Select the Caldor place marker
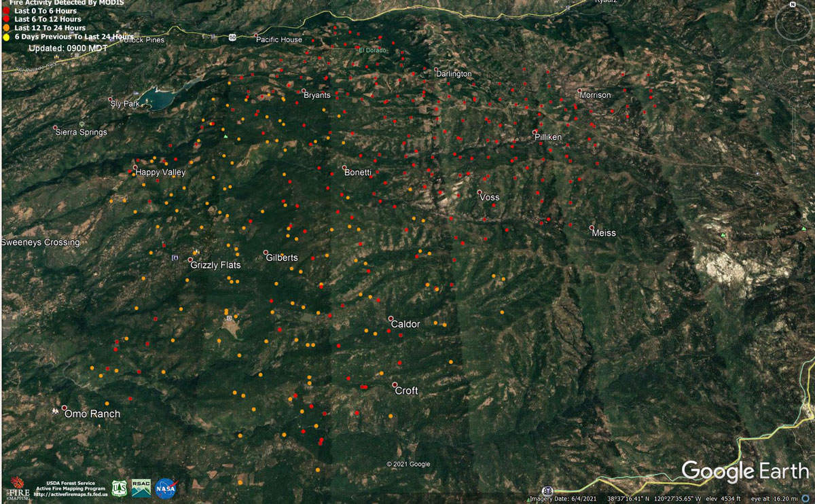Viewport: 815px width, 504px height. 391,319
